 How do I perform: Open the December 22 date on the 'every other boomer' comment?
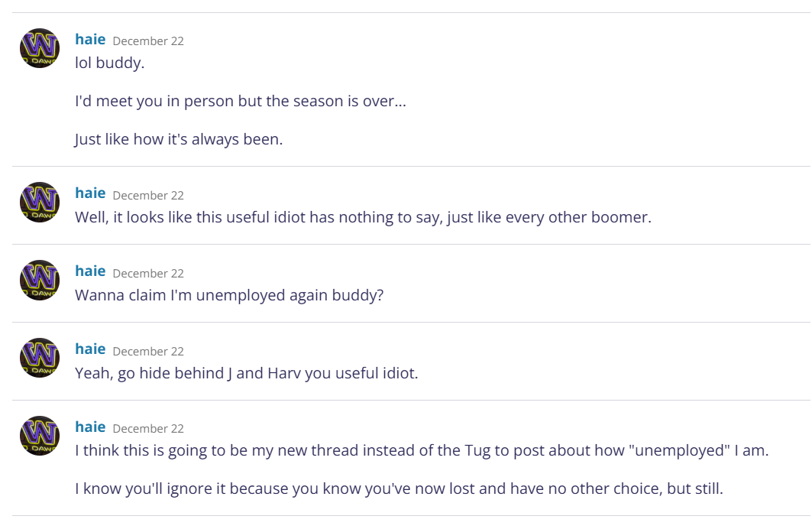click(148, 196)
